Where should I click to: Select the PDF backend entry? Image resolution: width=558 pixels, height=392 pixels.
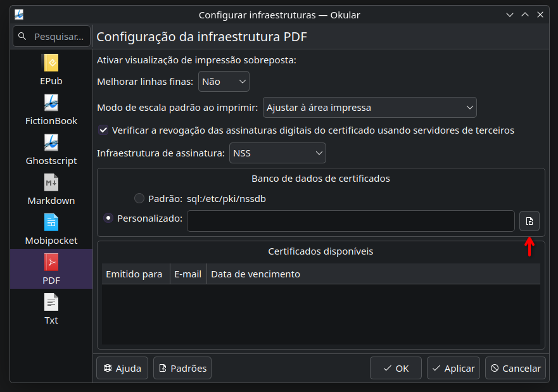51,269
